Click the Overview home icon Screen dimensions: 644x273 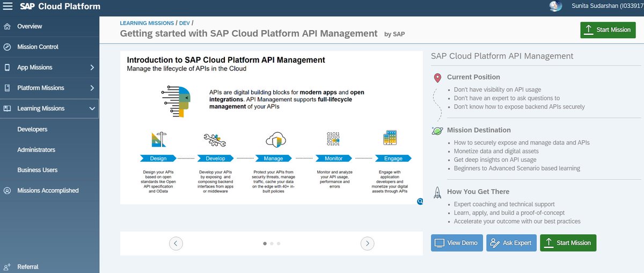[7, 26]
